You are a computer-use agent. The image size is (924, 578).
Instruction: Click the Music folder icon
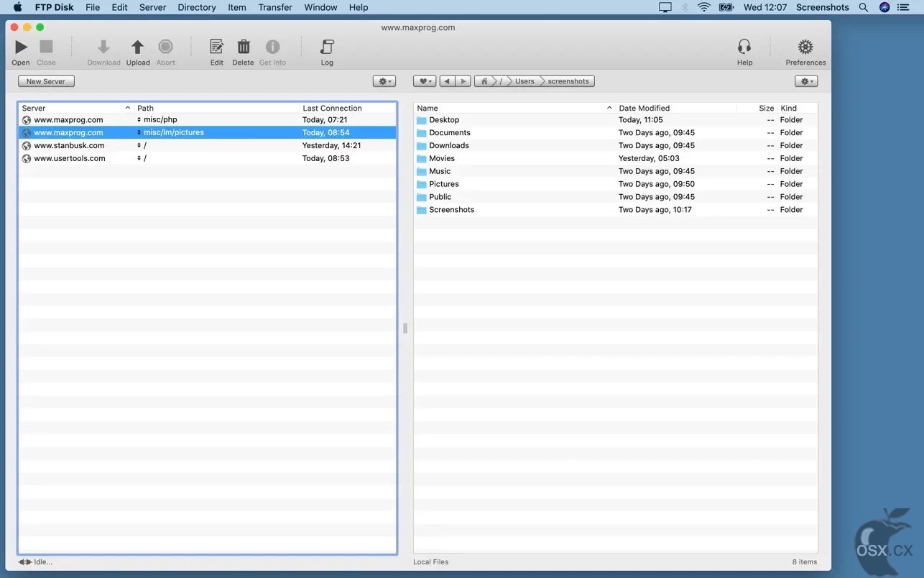[422, 172]
